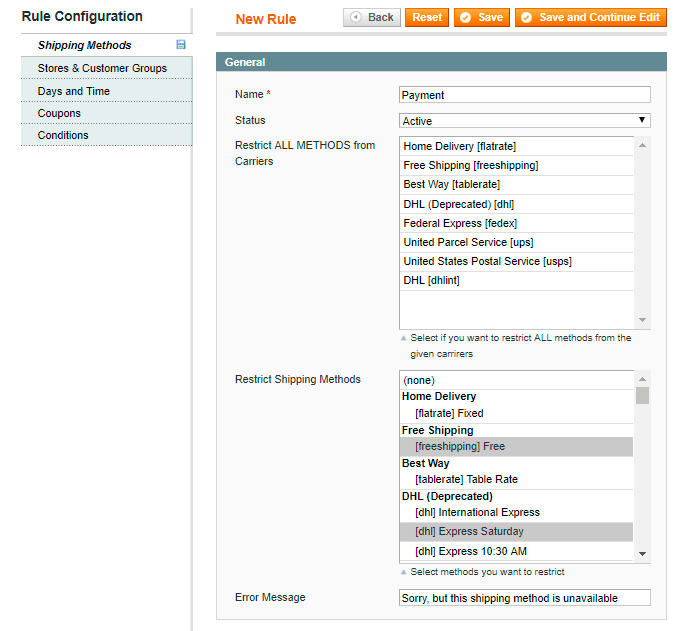Click the Back button
Viewport: 685px width, 631px height.
click(x=372, y=18)
